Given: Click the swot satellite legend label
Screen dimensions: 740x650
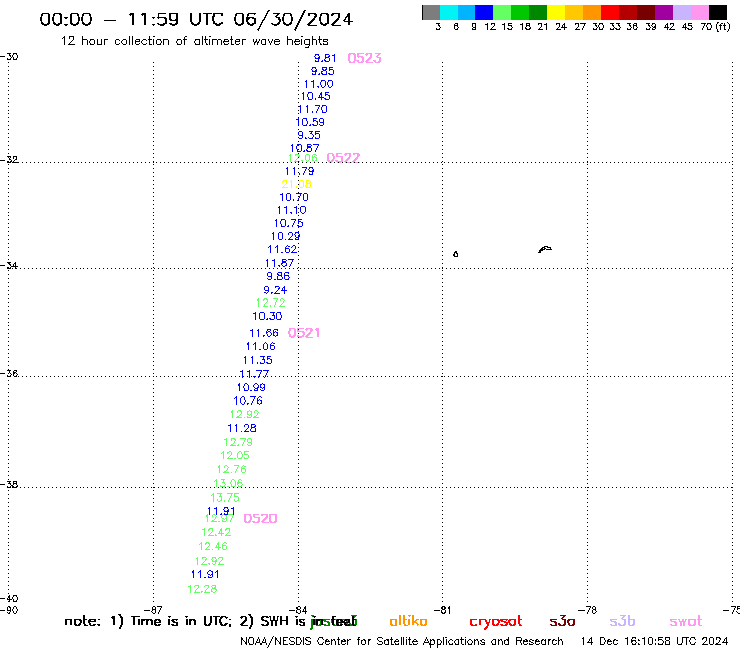Looking at the screenshot, I should pos(686,621).
